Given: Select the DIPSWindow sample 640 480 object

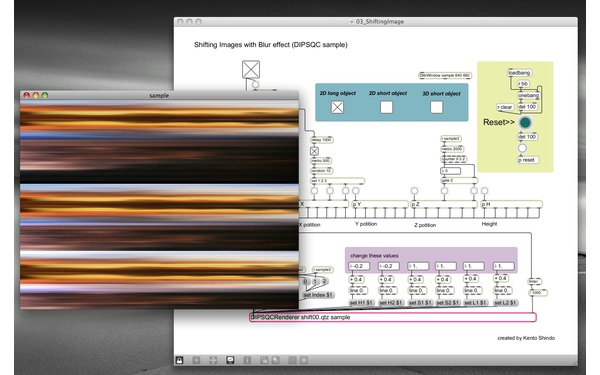Looking at the screenshot, I should click(x=445, y=75).
